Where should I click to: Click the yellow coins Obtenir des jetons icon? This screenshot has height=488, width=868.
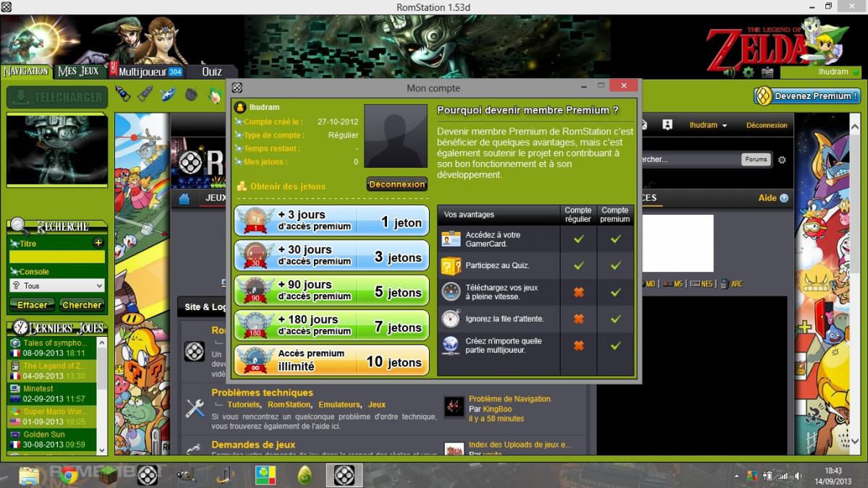(x=242, y=187)
